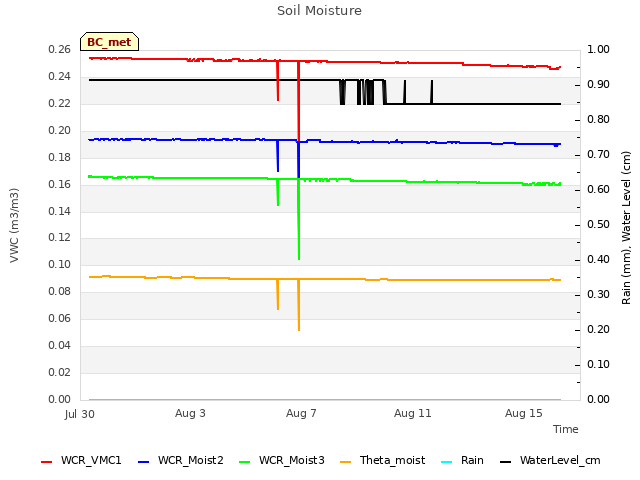Click the Rain (mm), Water Level (cm) axis label

click(x=626, y=228)
